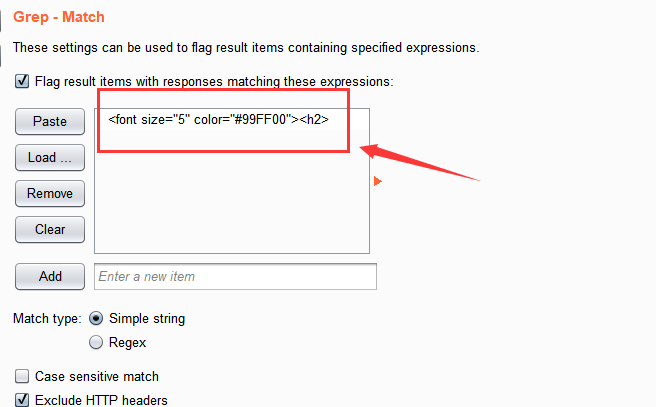Click the Grep - Match section heading
This screenshot has width=656, height=407.
click(59, 17)
